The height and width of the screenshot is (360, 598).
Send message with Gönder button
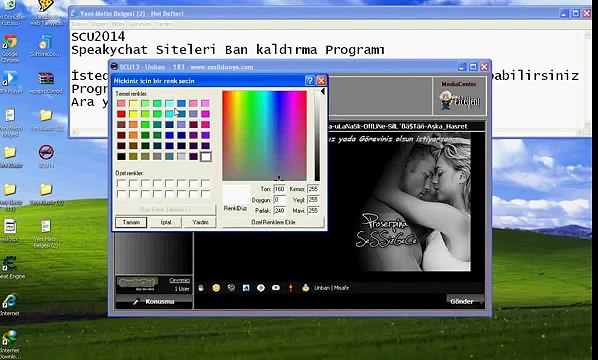462,301
